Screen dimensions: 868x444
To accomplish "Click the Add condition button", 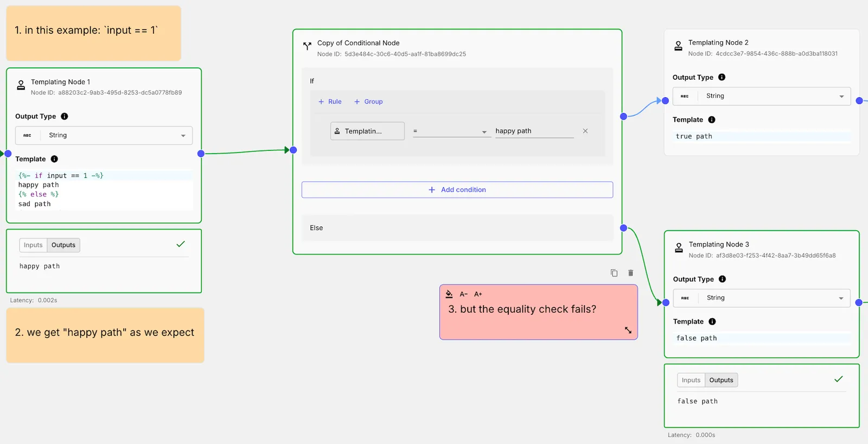I will pos(457,190).
